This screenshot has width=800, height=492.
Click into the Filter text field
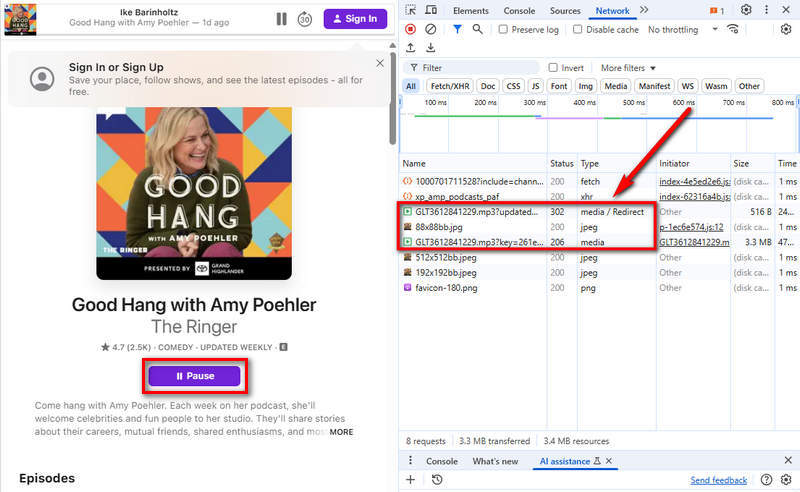[472, 67]
